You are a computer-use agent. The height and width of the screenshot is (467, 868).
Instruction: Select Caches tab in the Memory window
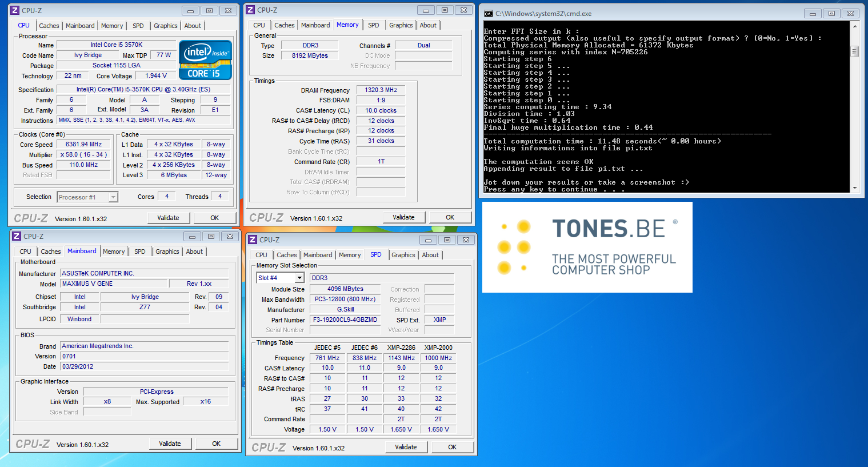pyautogui.click(x=285, y=25)
